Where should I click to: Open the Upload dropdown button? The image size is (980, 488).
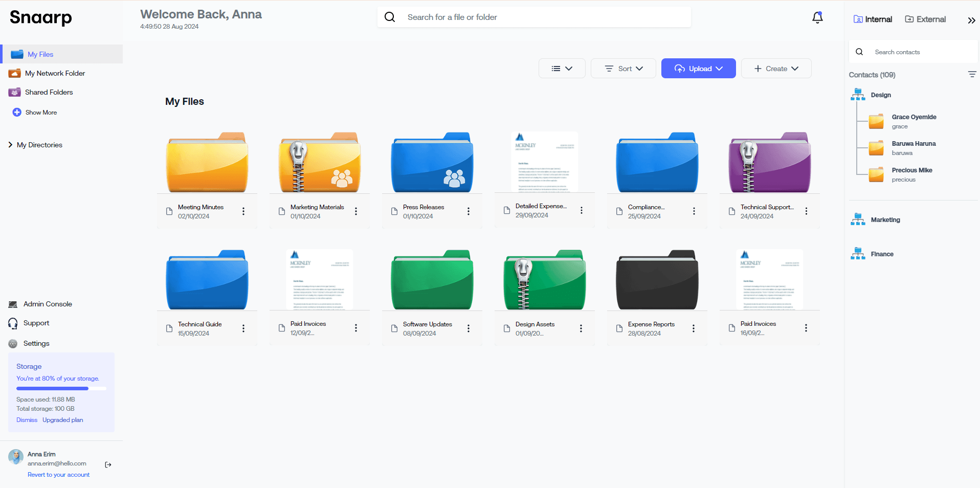pos(698,69)
